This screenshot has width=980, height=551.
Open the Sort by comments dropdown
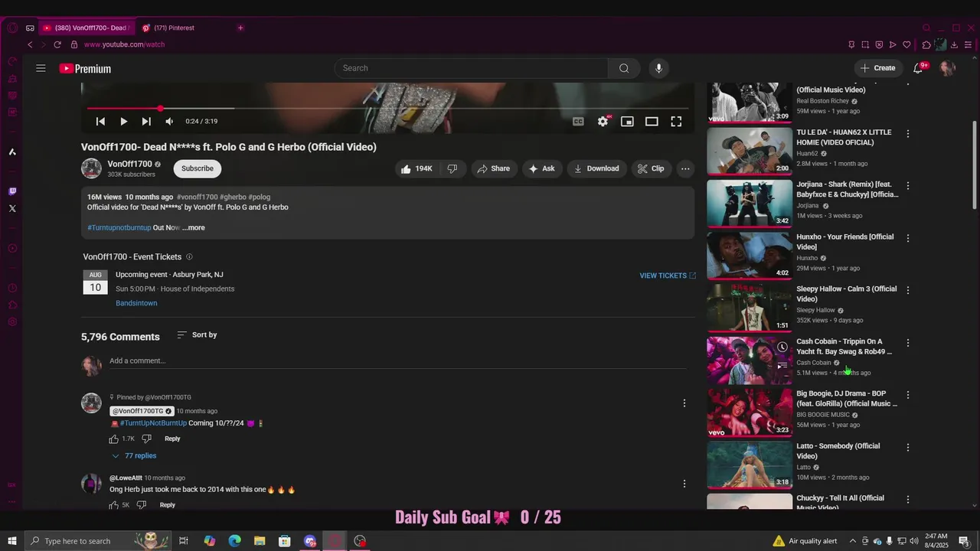pos(197,334)
